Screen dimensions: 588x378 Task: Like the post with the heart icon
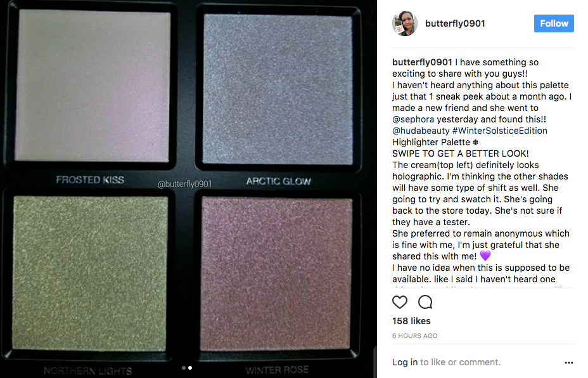click(399, 302)
